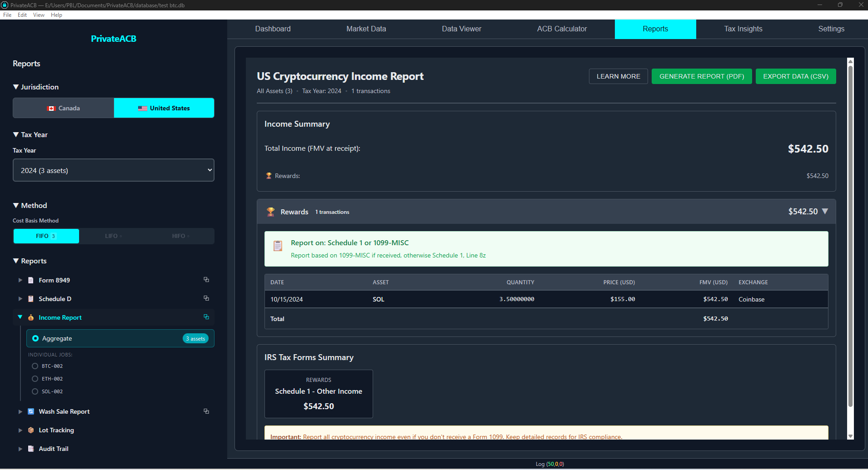
Task: Click the Rewards trophy icon in section header
Action: coord(271,212)
